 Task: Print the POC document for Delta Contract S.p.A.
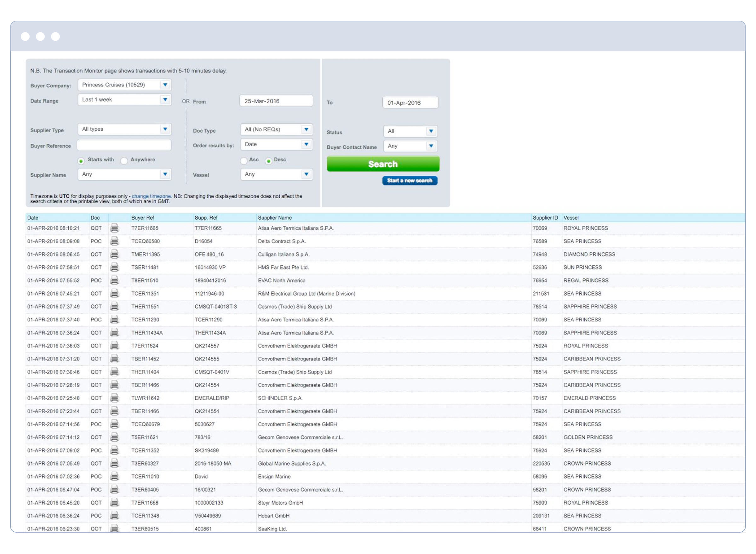point(115,241)
